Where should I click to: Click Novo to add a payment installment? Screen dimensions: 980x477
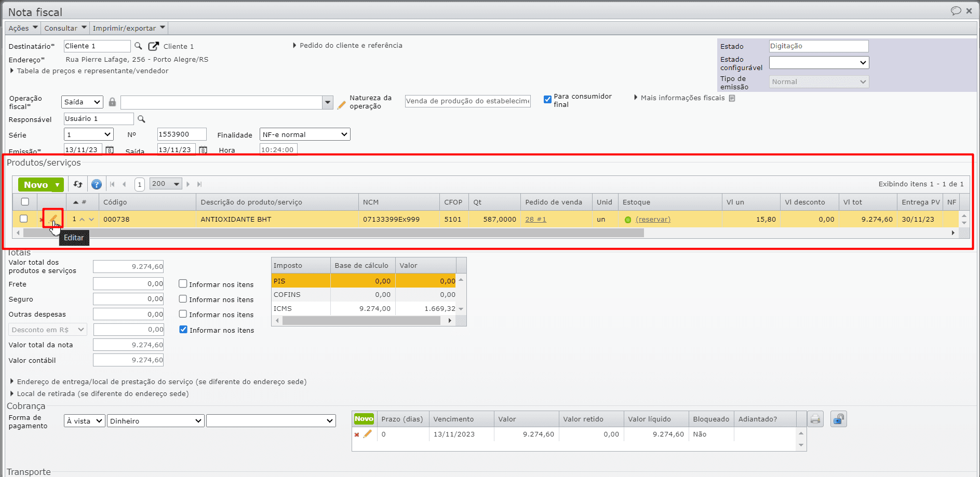(364, 419)
